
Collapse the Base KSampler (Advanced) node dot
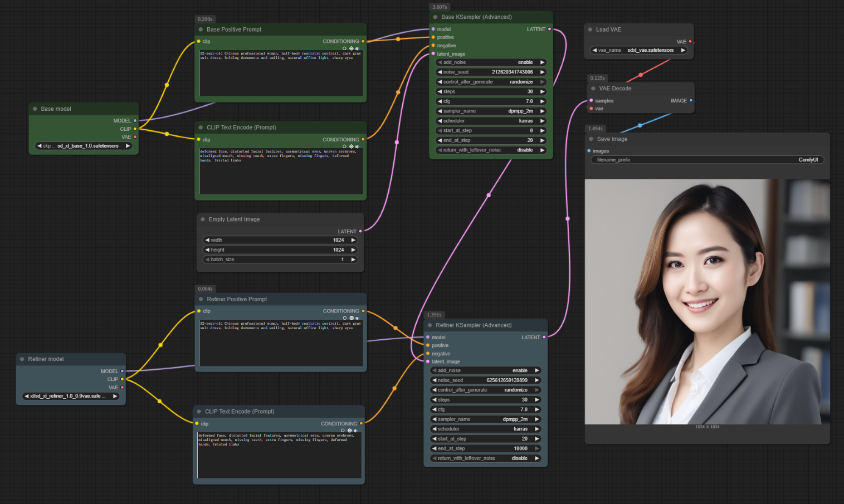[435, 17]
